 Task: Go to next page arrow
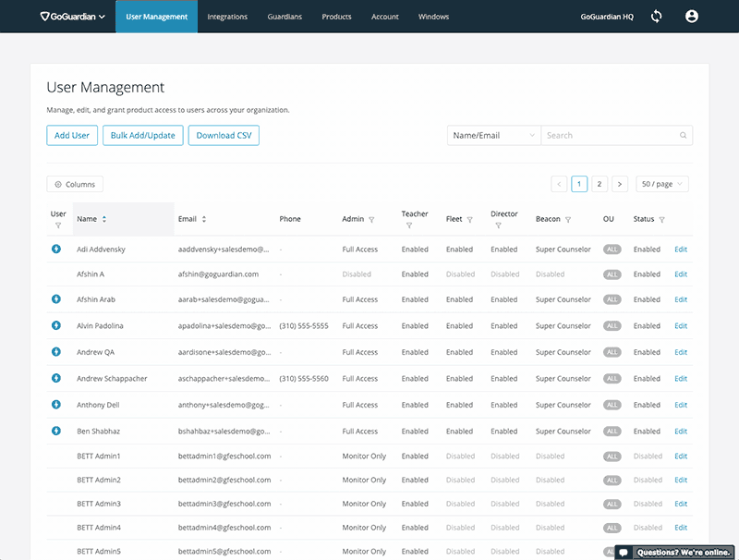(x=620, y=184)
